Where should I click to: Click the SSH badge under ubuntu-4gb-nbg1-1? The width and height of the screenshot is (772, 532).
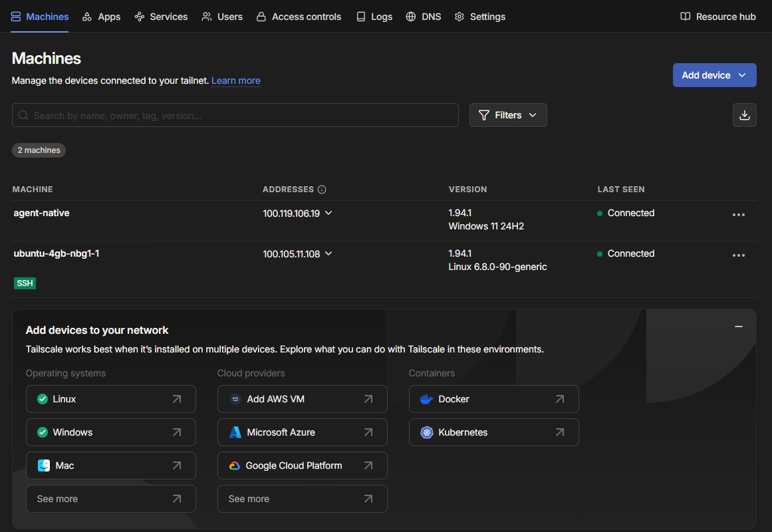click(x=25, y=283)
